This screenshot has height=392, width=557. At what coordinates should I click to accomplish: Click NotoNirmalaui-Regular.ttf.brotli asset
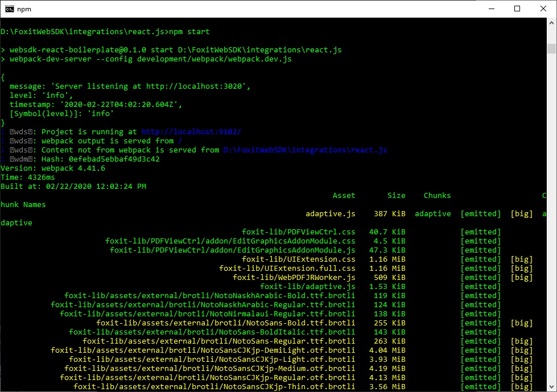[208, 314]
